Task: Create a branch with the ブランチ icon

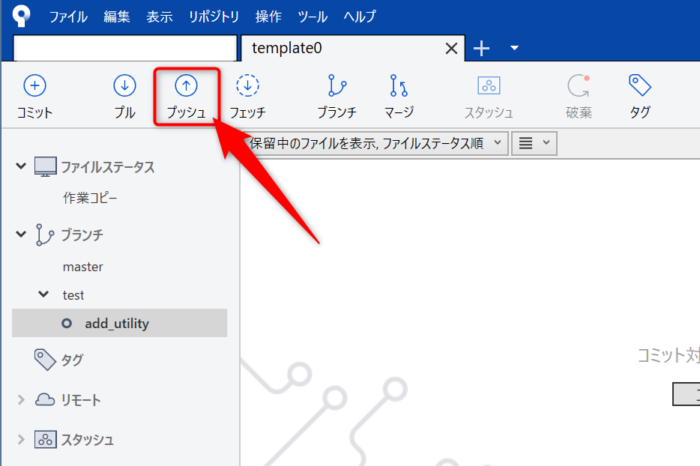Action: coord(336,87)
